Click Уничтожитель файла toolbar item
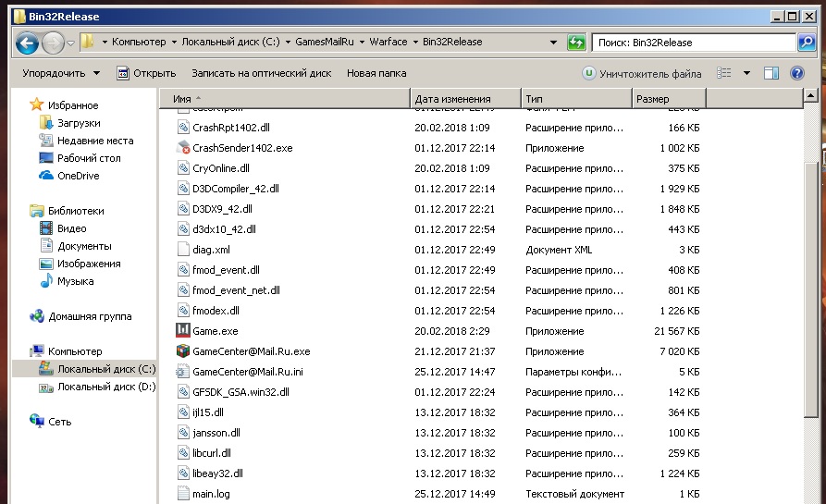The width and height of the screenshot is (826, 504). point(642,74)
